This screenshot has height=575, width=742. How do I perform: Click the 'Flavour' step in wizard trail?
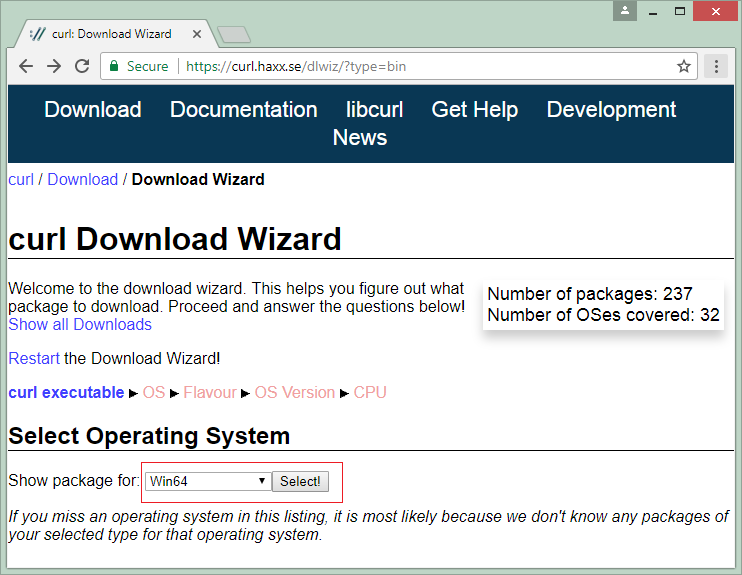(210, 393)
